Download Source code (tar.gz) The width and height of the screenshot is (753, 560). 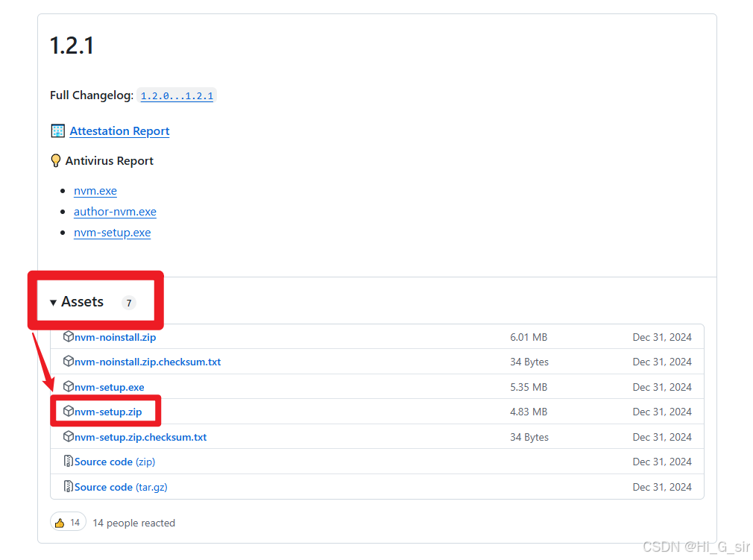pos(121,487)
